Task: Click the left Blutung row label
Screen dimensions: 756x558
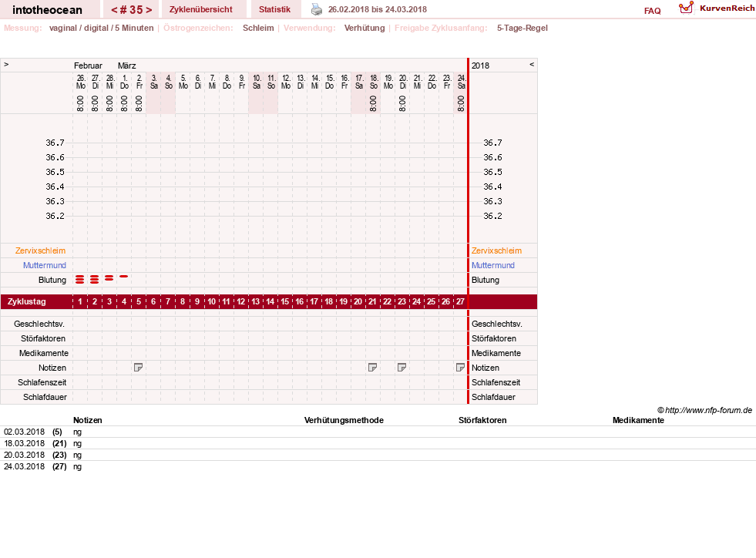Action: [52, 280]
